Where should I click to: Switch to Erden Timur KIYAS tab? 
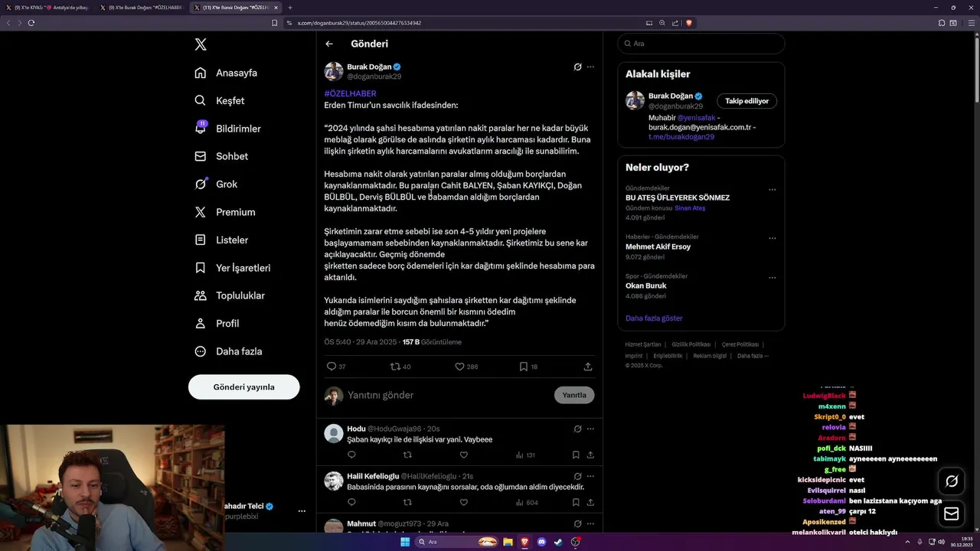coord(47,7)
